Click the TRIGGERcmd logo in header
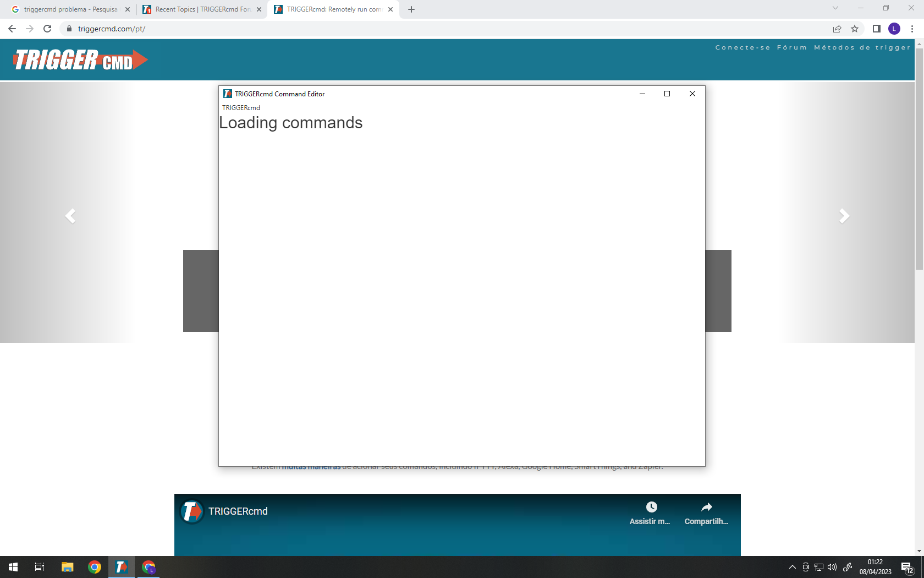Viewport: 924px width, 578px height. tap(81, 60)
